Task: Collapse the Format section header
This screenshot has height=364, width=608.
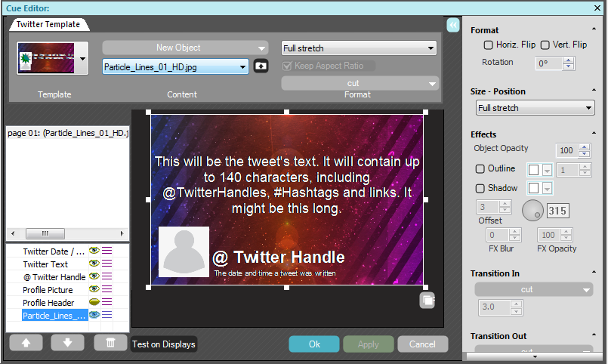Action: pyautogui.click(x=594, y=29)
